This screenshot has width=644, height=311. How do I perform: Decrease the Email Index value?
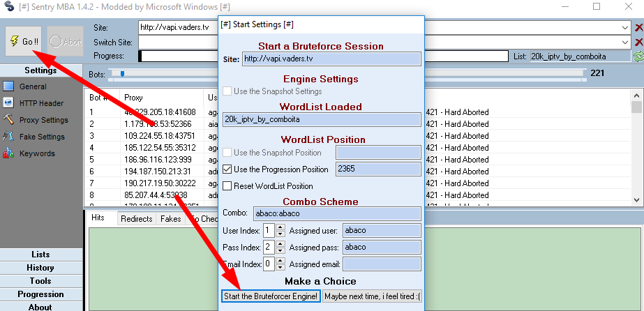tap(280, 267)
